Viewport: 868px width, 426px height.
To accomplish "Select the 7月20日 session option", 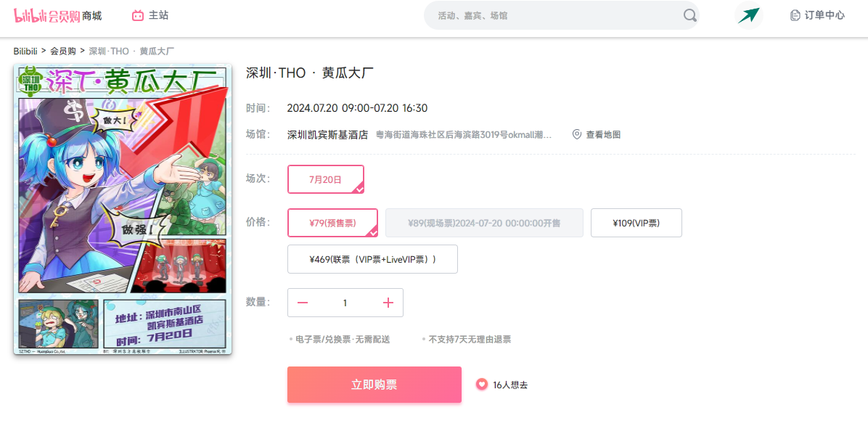I will [325, 179].
